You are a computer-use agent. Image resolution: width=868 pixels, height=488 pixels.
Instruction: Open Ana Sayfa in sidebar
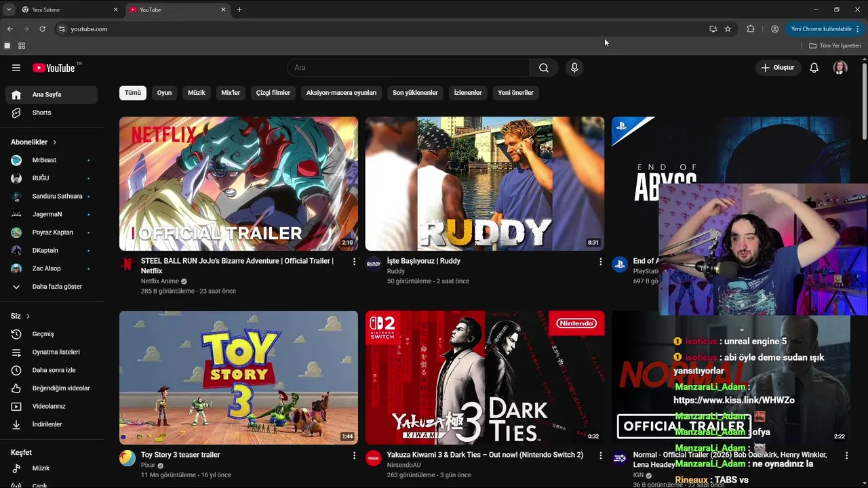click(x=52, y=95)
